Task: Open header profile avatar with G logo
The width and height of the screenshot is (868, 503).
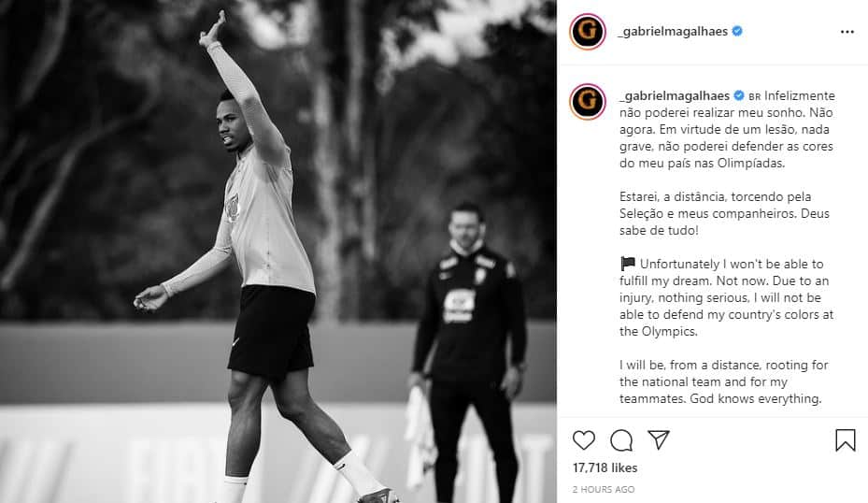Action: 588,32
